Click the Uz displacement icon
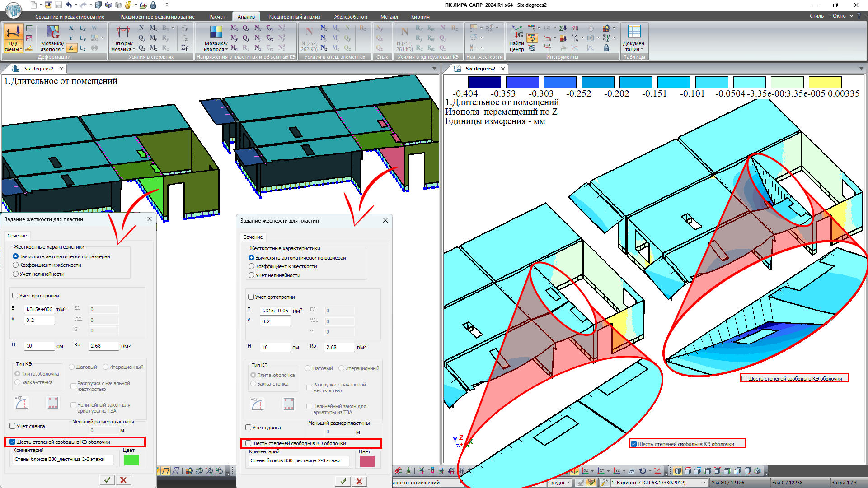This screenshot has width=868, height=488. tap(82, 48)
